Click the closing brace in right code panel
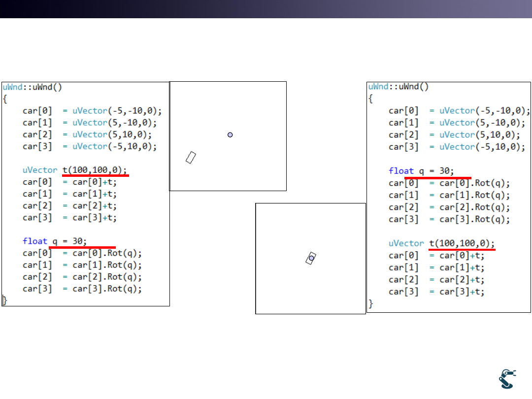This screenshot has width=532, height=399. coord(371,304)
